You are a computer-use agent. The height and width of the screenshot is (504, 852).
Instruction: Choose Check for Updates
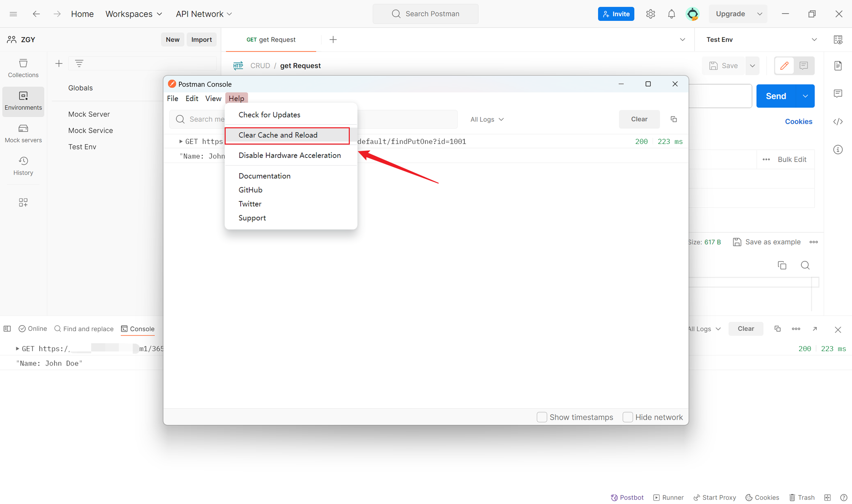[291, 115]
